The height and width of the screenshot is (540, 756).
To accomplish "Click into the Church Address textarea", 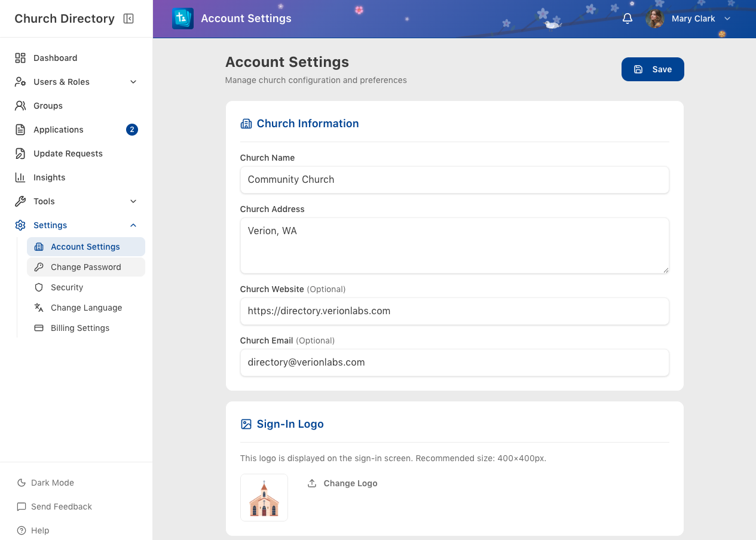I will point(454,246).
